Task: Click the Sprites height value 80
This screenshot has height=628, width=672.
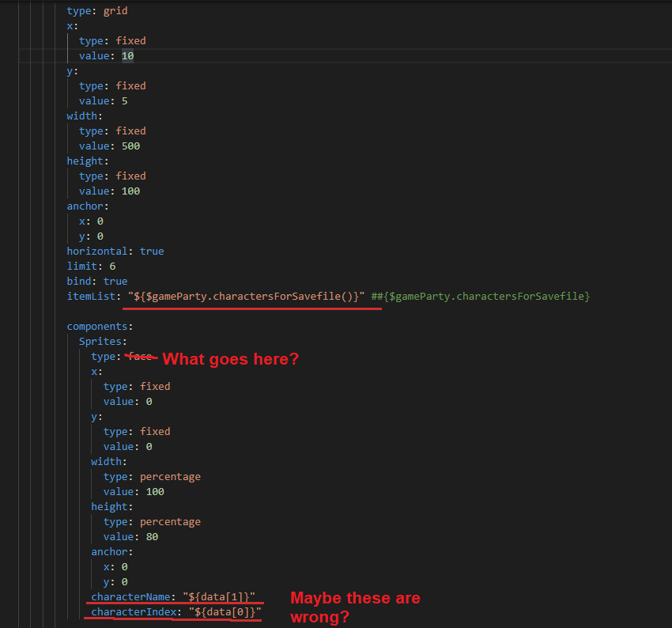Action: click(x=152, y=537)
